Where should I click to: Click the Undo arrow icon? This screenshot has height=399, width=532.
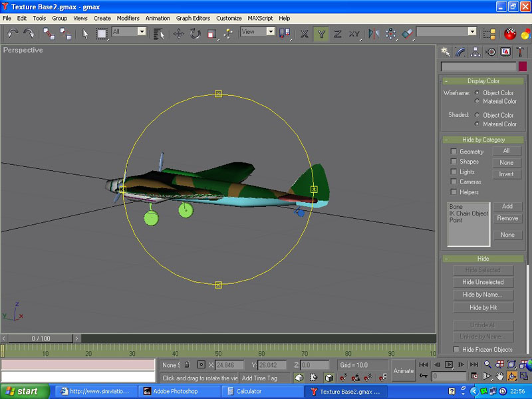13,33
